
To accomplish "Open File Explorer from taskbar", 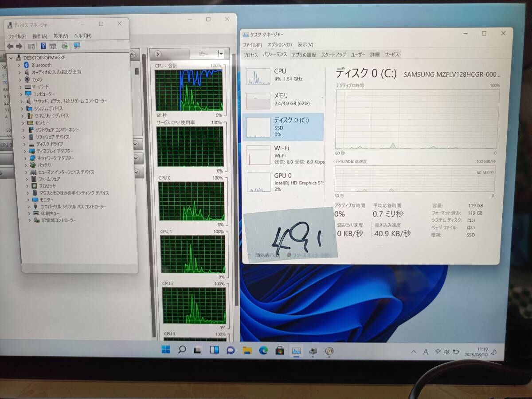I will [247, 350].
